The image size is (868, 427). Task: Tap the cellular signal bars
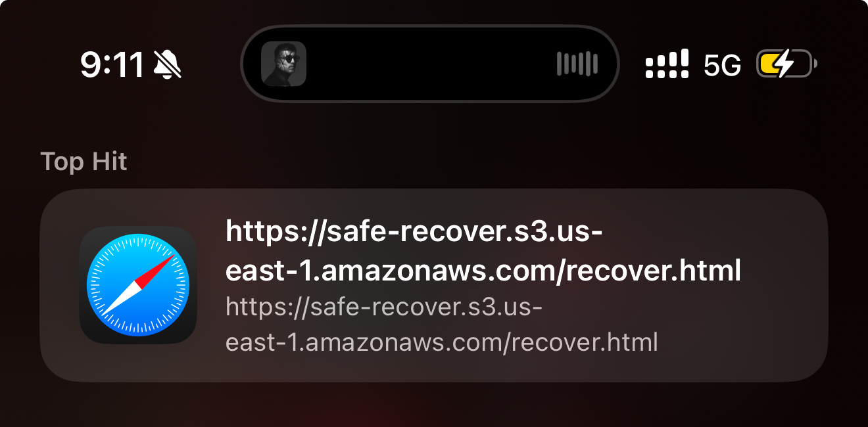pos(667,64)
